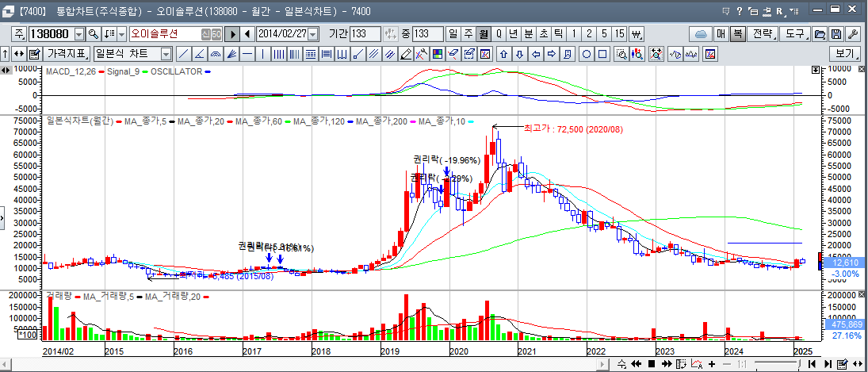This screenshot has width=868, height=372.
Task: Open the 보기 view menu
Action: [x=845, y=54]
